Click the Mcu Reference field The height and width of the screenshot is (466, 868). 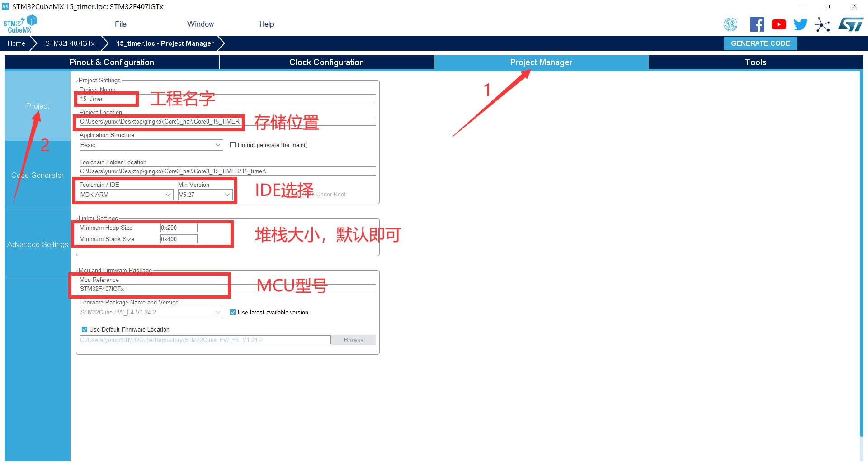pos(228,289)
